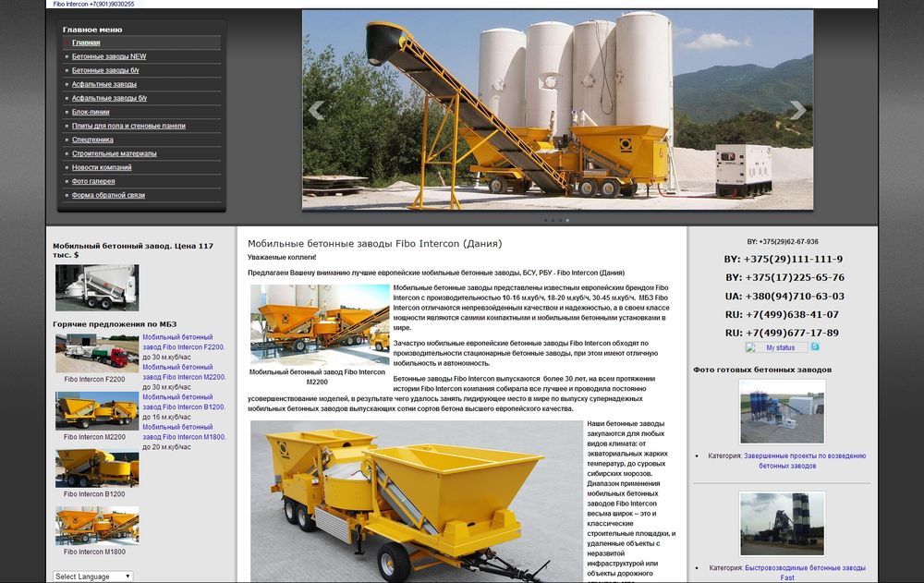Open the My status Skype button
Viewport: 924px width, 583px height.
pos(777,347)
